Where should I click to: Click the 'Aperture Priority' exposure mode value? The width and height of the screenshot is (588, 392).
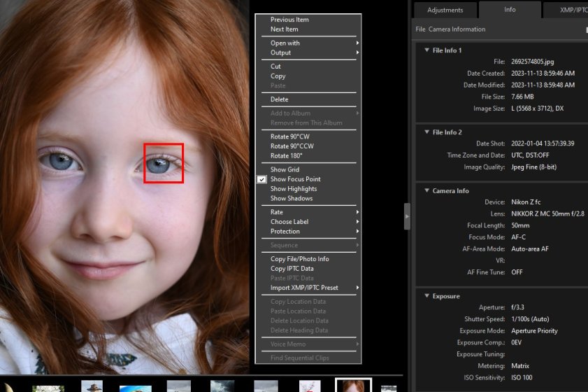[534, 331]
